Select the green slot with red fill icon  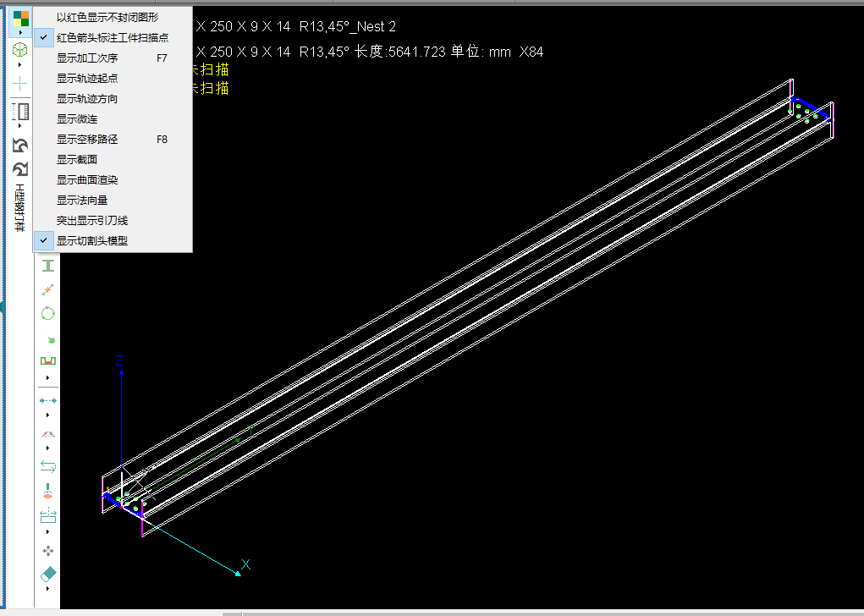48,361
